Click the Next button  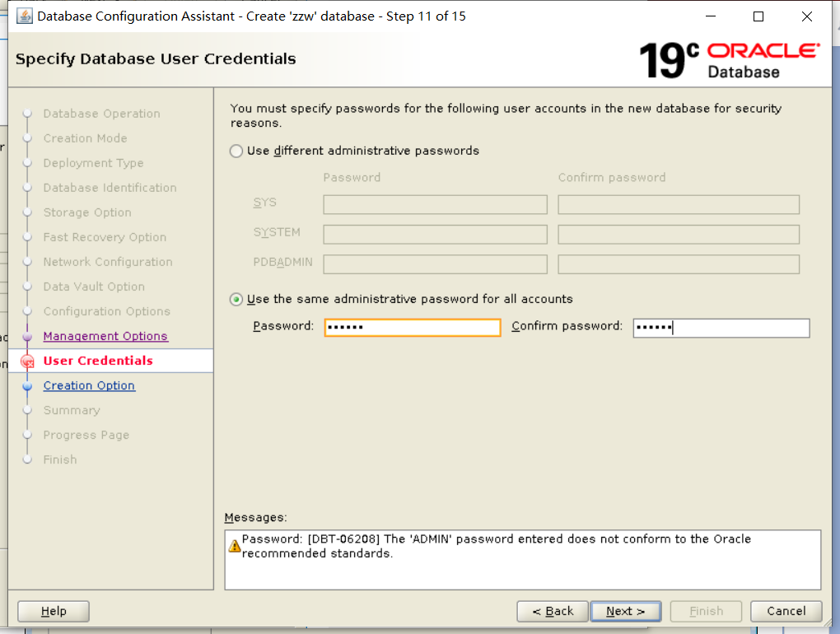coord(626,611)
